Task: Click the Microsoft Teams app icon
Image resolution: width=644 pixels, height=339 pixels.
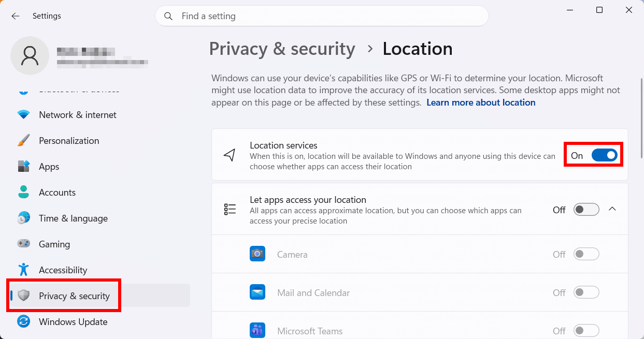Action: [x=257, y=330]
